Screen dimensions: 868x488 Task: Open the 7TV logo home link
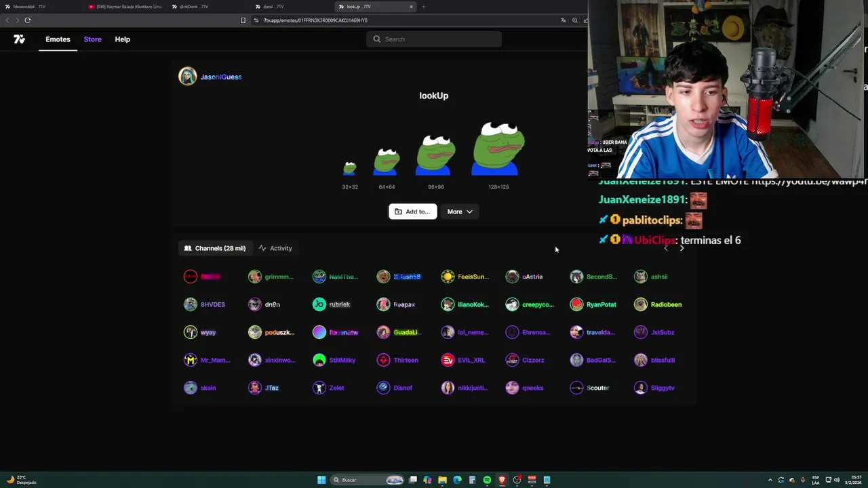point(19,39)
